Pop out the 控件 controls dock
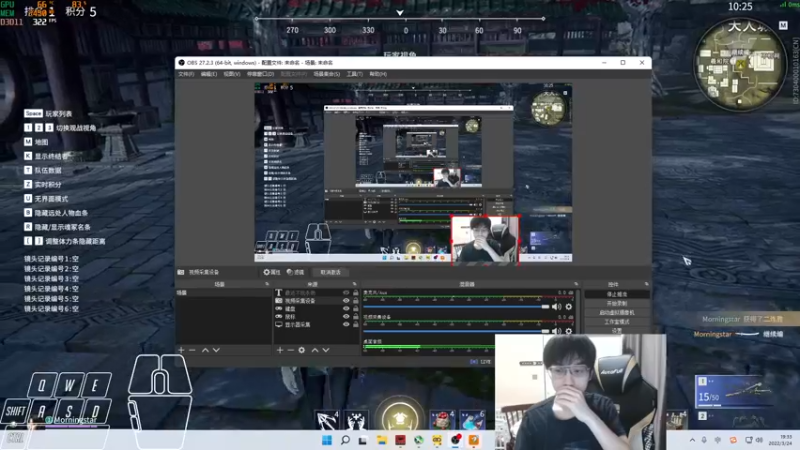800x450 pixels. tap(646, 284)
